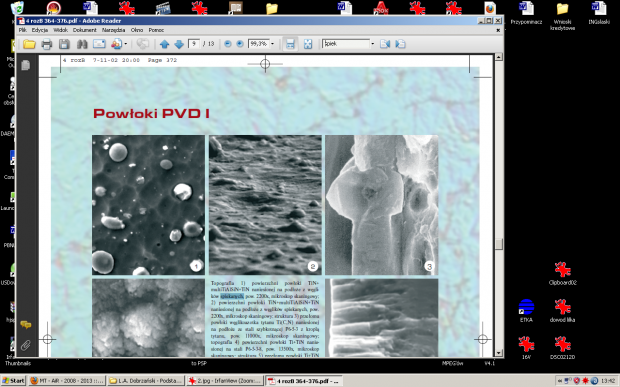620x387 pixels.
Task: Expand the collaboration icon dropdown arrow
Action: click(x=126, y=44)
